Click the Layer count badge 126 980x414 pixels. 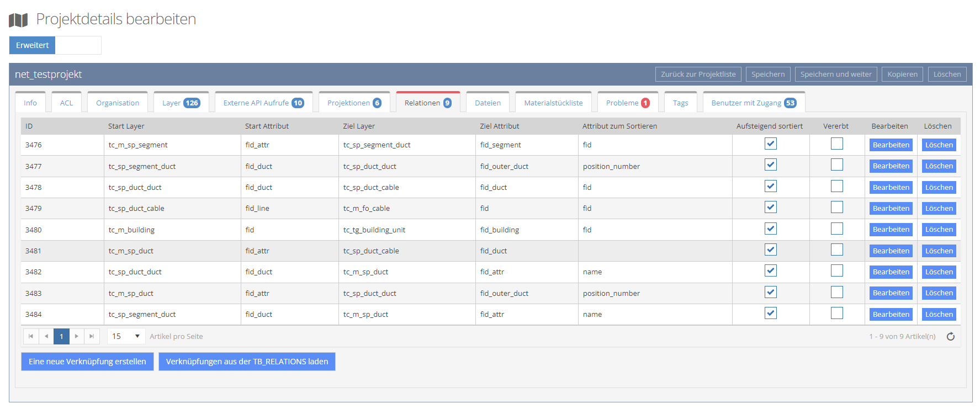coord(192,103)
